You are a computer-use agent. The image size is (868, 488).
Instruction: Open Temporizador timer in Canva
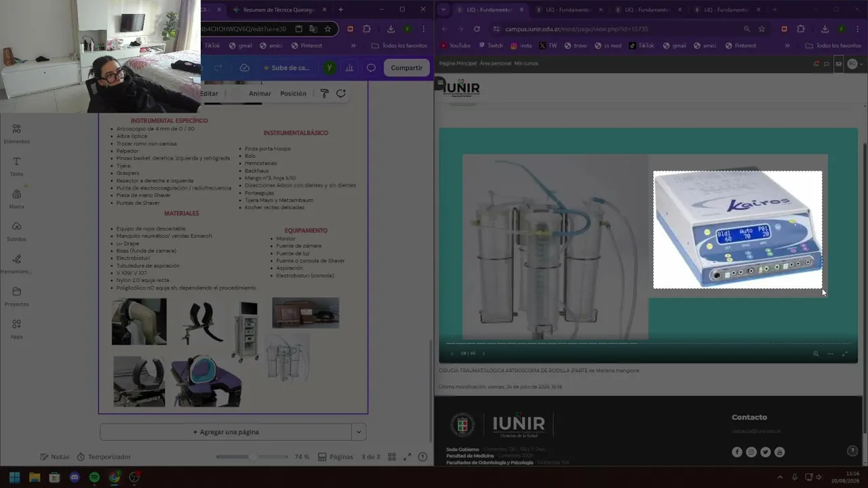(104, 457)
